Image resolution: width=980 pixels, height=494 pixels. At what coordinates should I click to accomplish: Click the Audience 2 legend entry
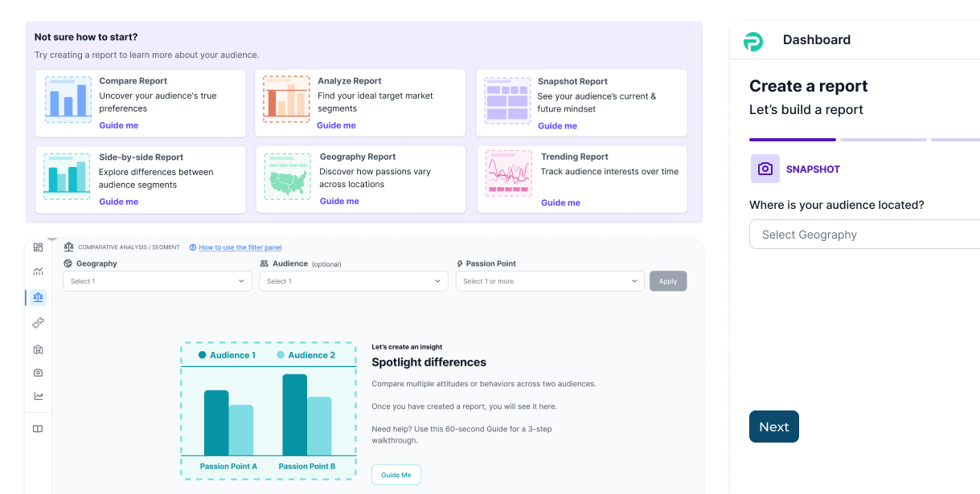click(305, 355)
